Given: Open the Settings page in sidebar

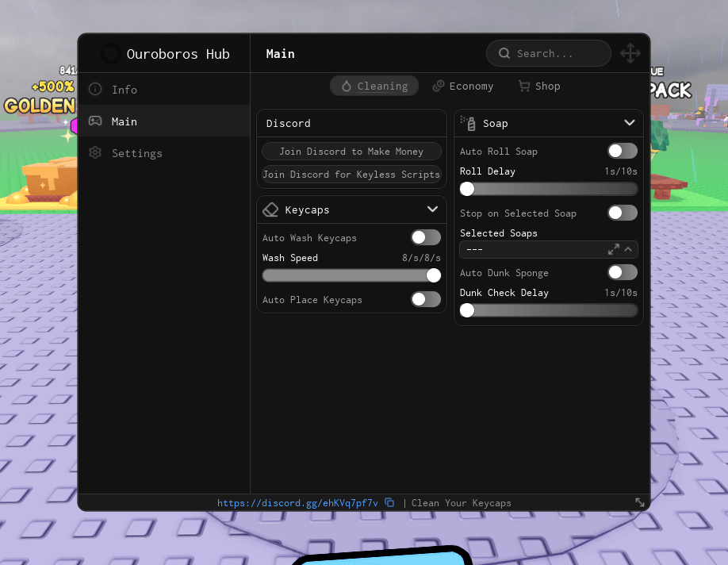Looking at the screenshot, I should click(164, 153).
